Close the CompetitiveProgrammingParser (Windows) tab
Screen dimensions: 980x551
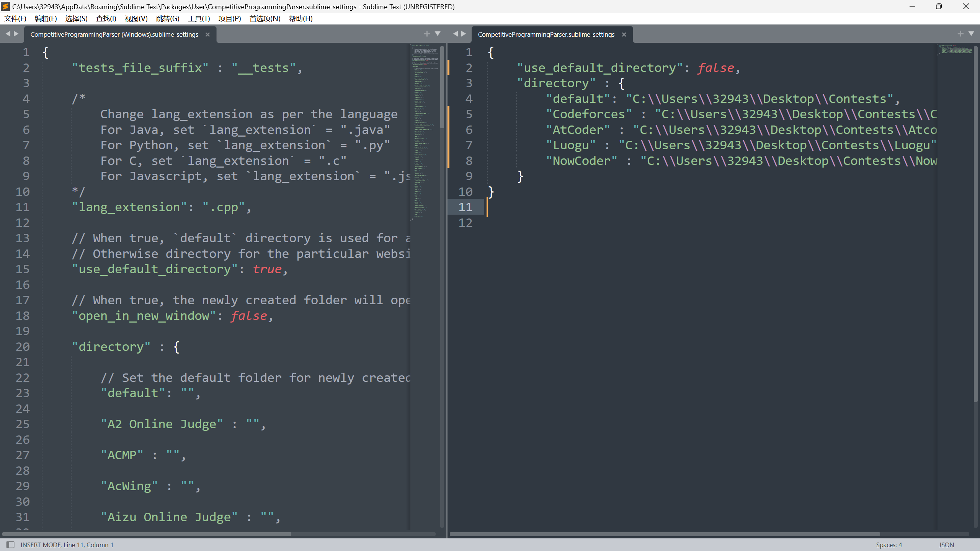207,34
